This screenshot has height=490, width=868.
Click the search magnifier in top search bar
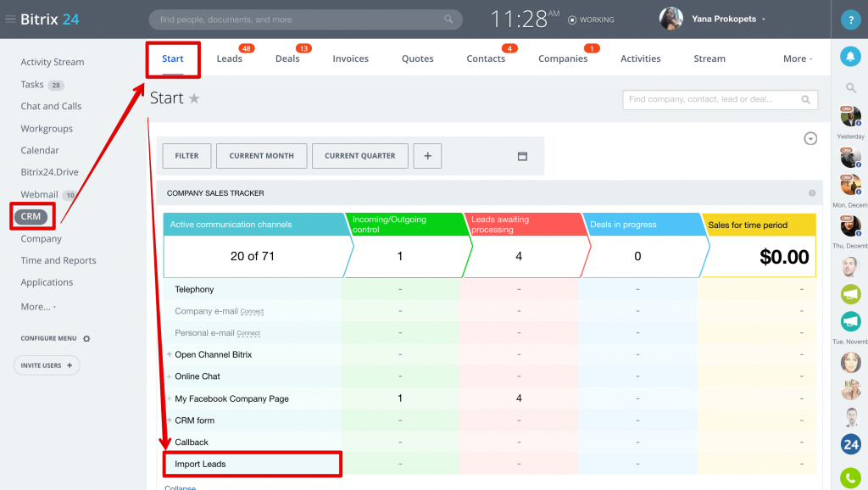[x=448, y=19]
